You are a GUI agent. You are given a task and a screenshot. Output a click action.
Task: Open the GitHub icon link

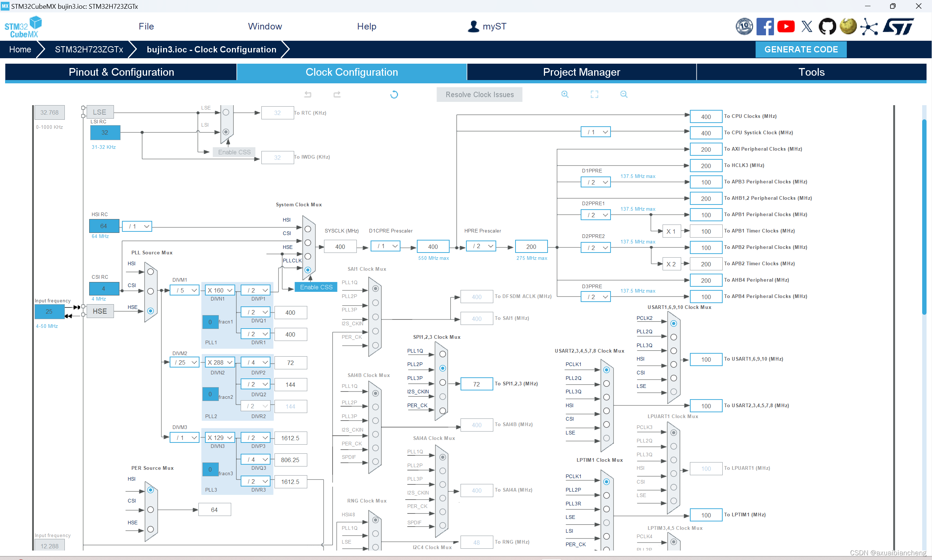click(827, 27)
